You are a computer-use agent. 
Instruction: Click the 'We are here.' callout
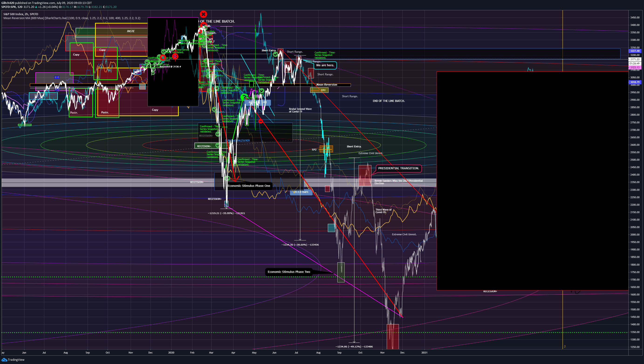325,65
